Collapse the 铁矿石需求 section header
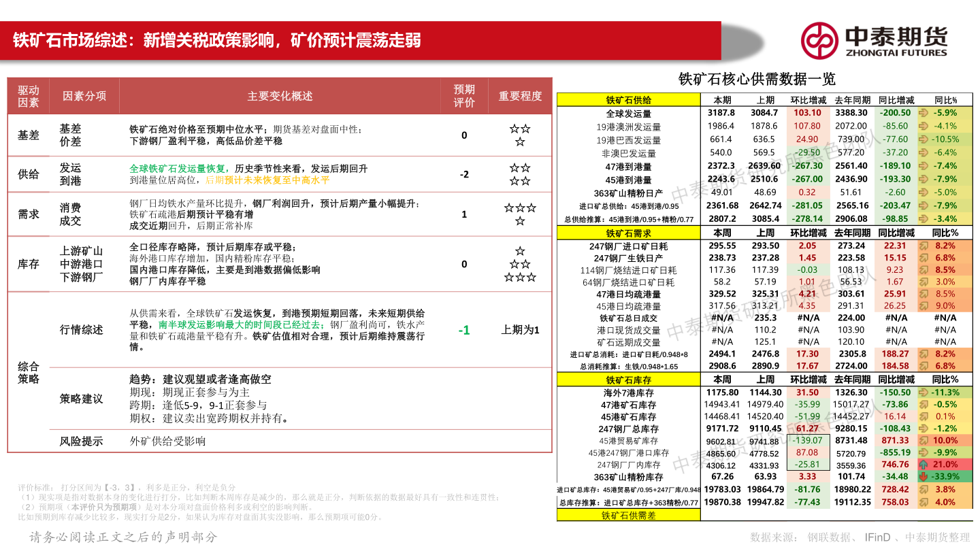Viewport: 980px width, 551px height. coord(628,233)
